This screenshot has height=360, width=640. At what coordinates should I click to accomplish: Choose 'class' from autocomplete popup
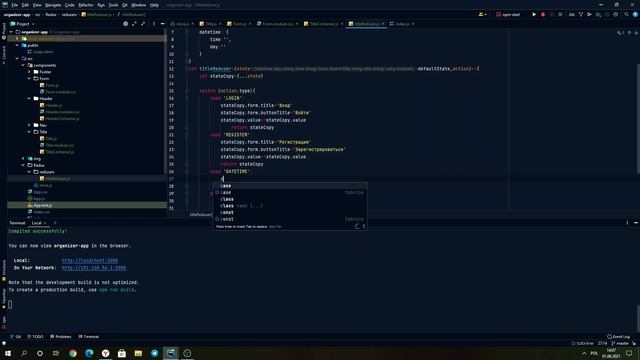[289, 199]
